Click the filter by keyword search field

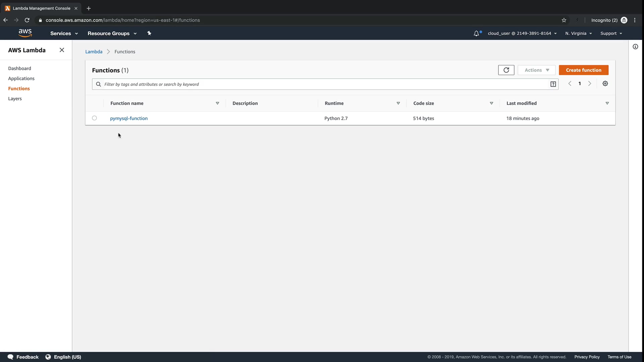322,84
